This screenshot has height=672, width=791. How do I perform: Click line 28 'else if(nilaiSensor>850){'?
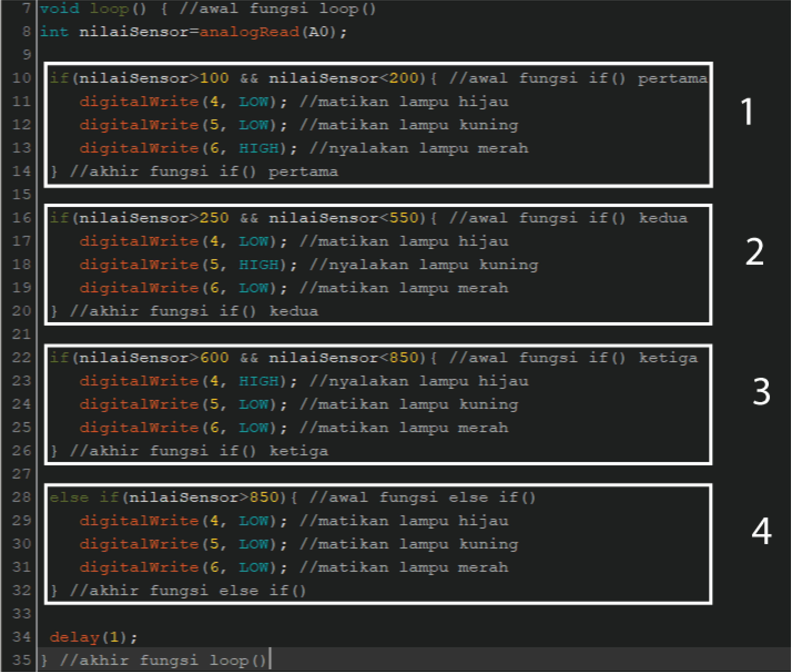[x=173, y=498]
